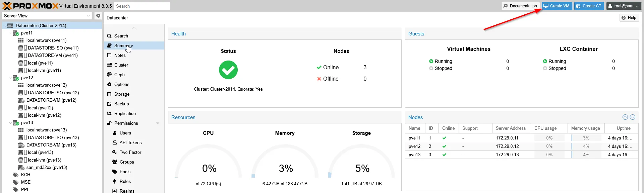Click the Create VM button
Viewport: 644px width, 193px height.
(x=557, y=6)
